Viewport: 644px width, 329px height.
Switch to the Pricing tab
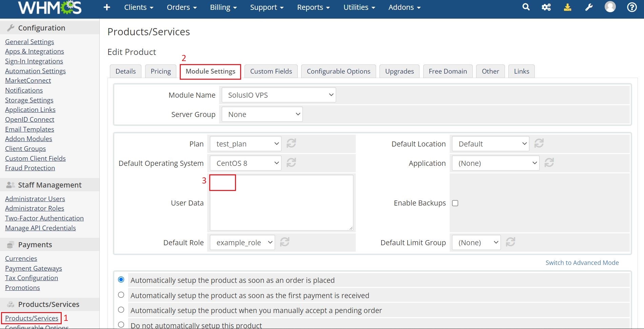coord(161,71)
